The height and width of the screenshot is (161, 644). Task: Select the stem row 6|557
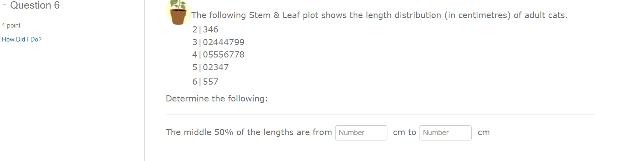[x=205, y=82]
